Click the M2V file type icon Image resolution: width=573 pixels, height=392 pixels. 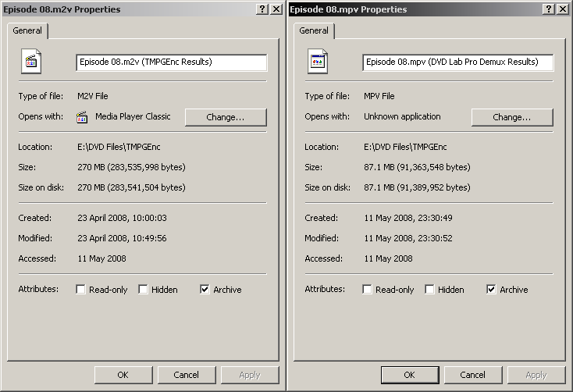tap(31, 62)
